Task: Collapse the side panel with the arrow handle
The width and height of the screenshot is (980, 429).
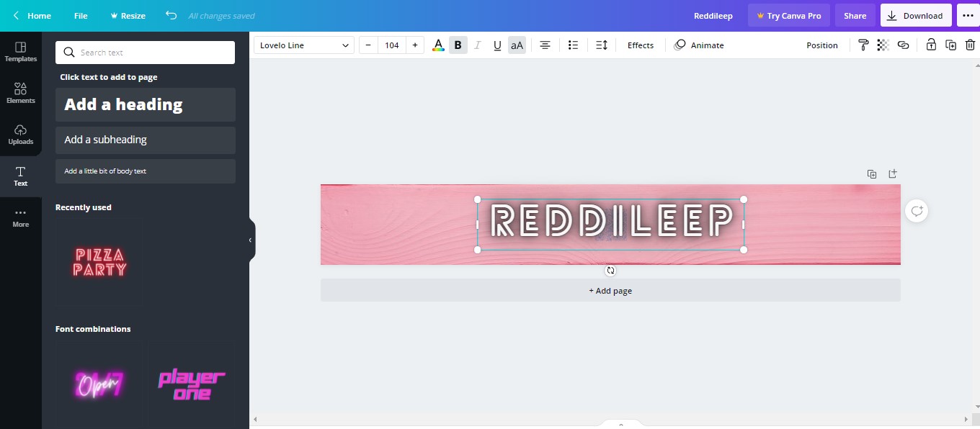Action: tap(251, 240)
